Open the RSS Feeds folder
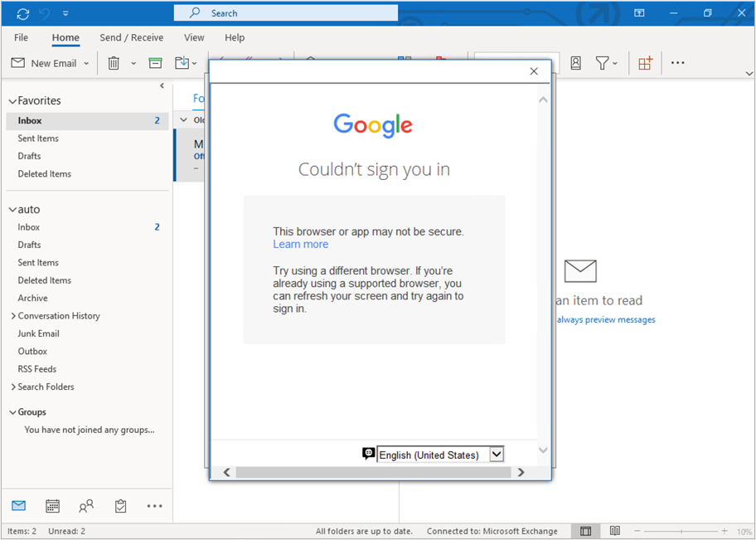 [x=37, y=369]
